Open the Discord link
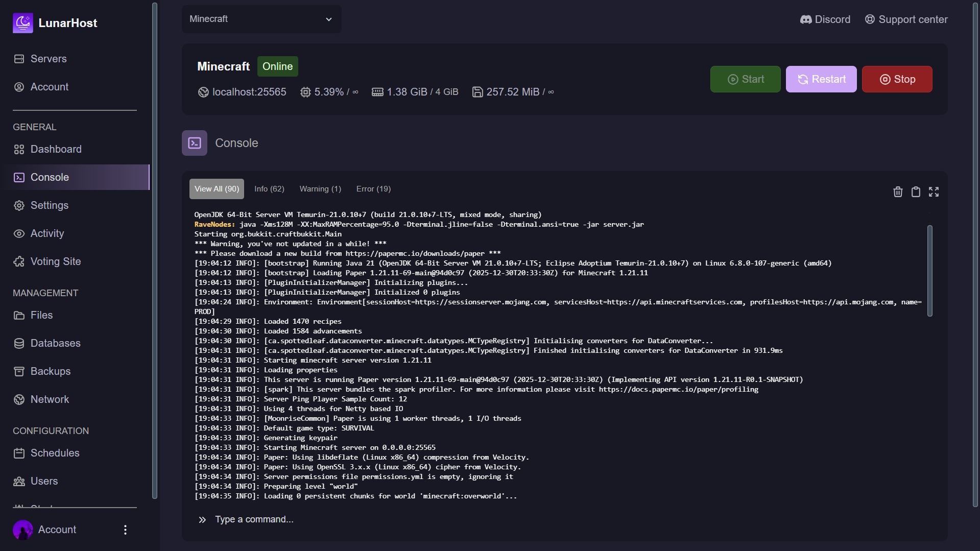The image size is (980, 551). coord(825,19)
